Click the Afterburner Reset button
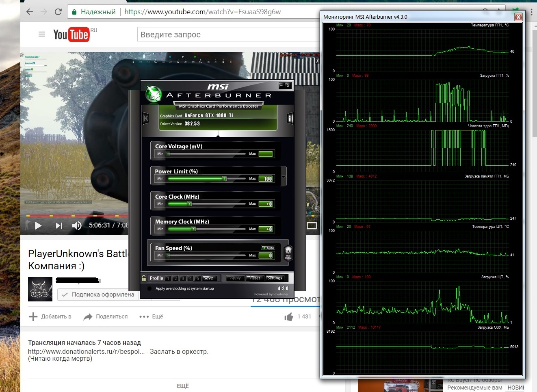 point(255,278)
